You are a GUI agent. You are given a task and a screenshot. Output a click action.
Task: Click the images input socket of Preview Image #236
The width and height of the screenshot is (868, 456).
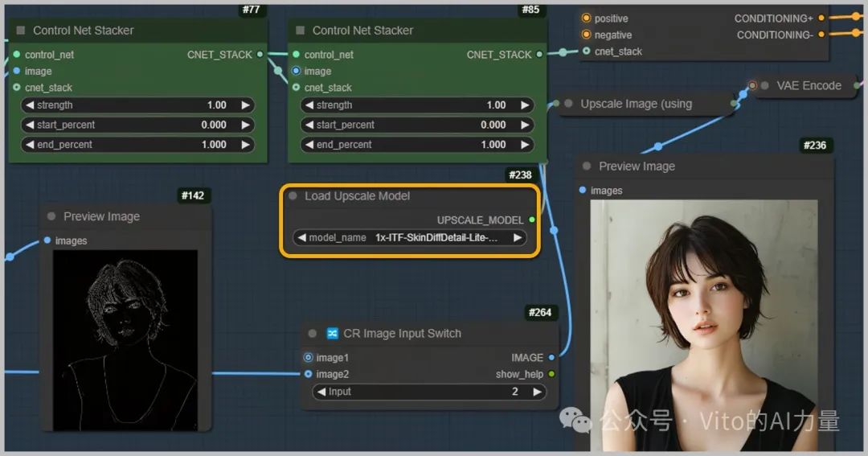[x=583, y=190]
